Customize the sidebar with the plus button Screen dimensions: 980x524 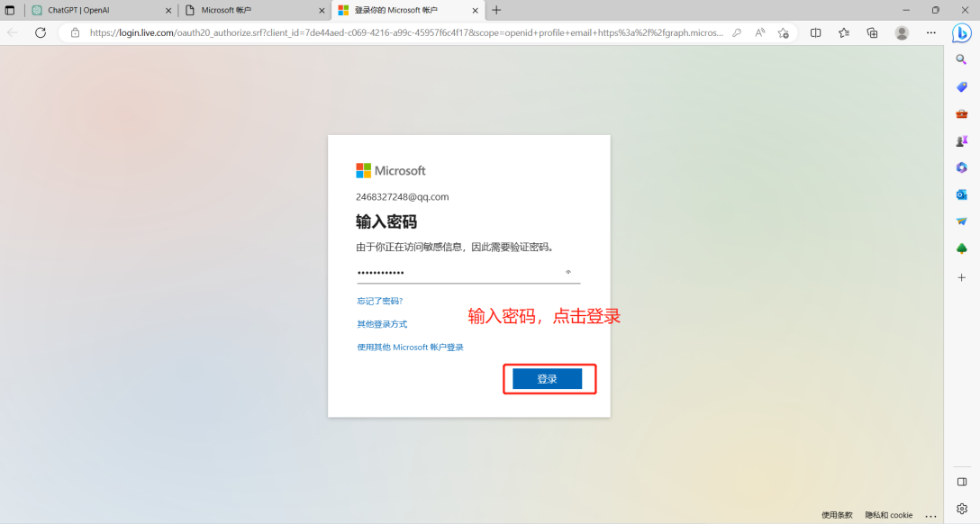coord(961,276)
